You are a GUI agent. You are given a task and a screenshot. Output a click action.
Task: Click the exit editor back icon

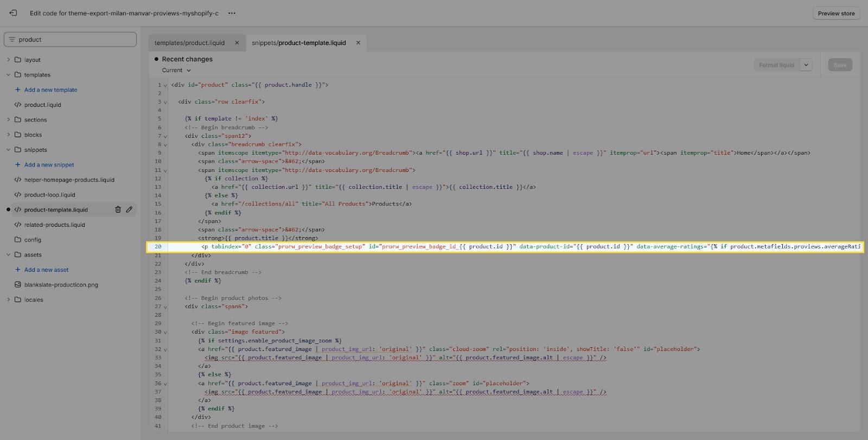coord(13,13)
